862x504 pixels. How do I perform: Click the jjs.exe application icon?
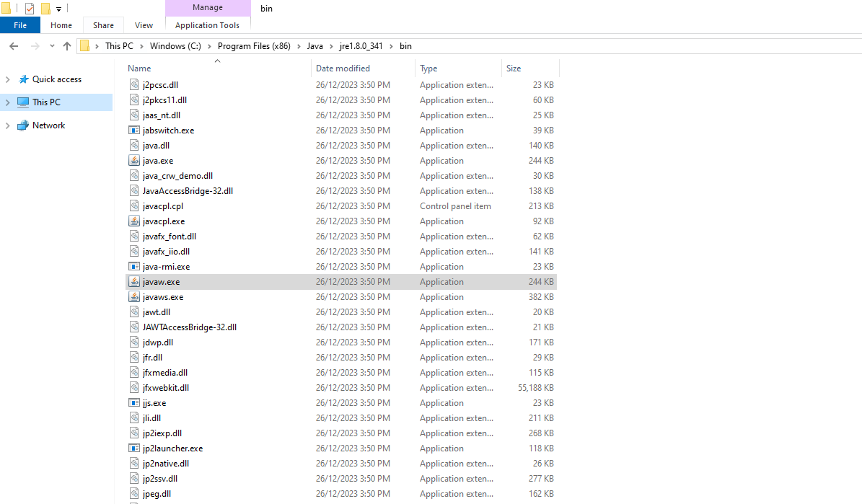(x=133, y=403)
